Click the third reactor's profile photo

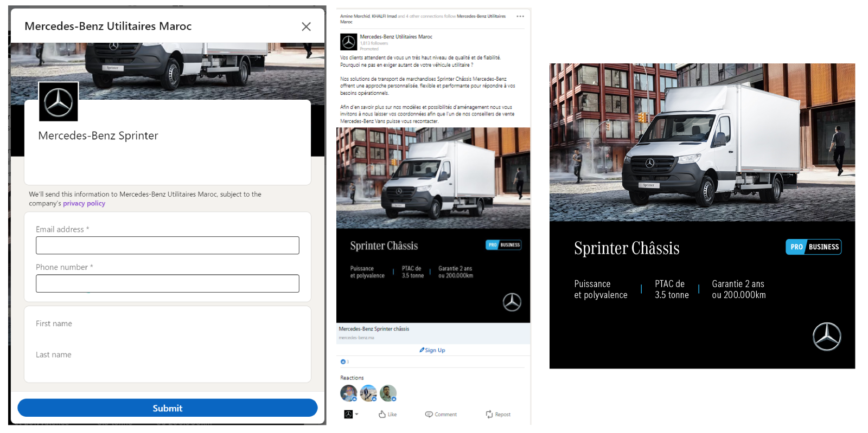click(x=388, y=393)
